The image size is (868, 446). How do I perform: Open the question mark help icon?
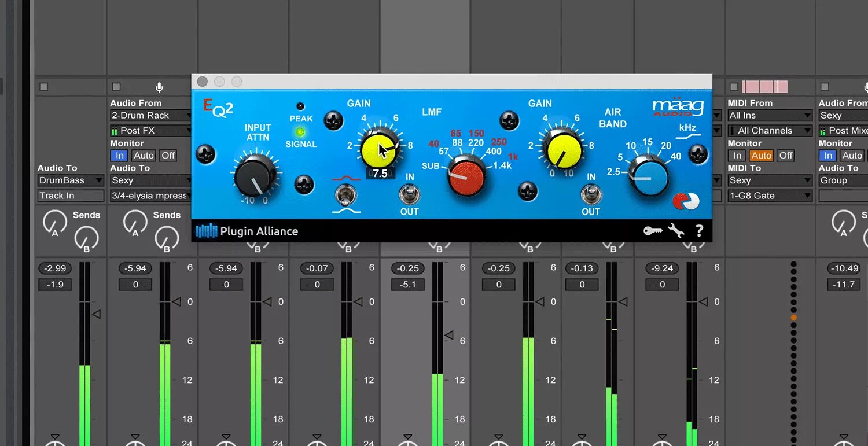[699, 231]
